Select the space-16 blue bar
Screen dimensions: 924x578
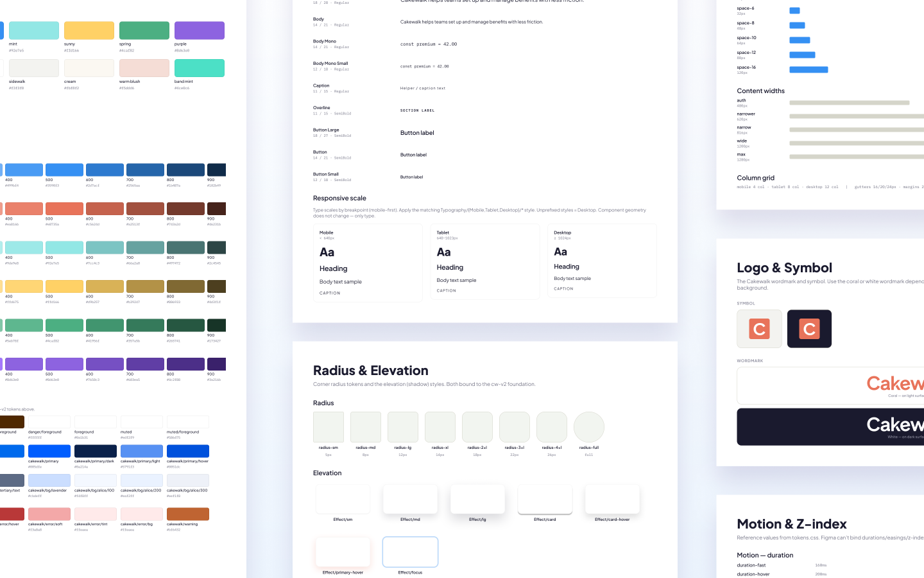pyautogui.click(x=809, y=69)
